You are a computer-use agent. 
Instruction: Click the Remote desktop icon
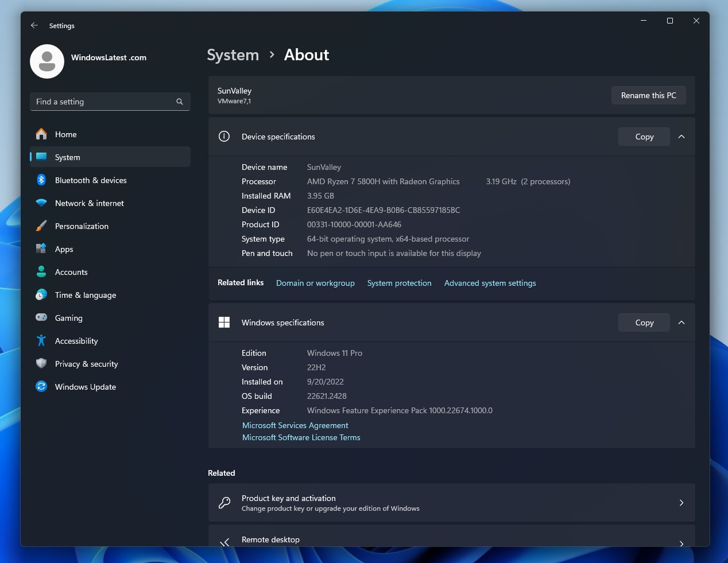tap(224, 542)
